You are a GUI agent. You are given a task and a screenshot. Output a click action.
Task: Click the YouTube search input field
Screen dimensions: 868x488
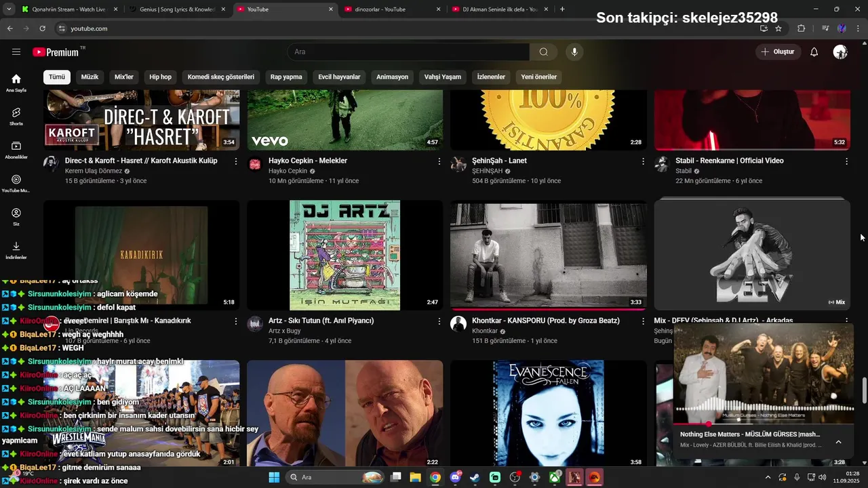pyautogui.click(x=408, y=52)
